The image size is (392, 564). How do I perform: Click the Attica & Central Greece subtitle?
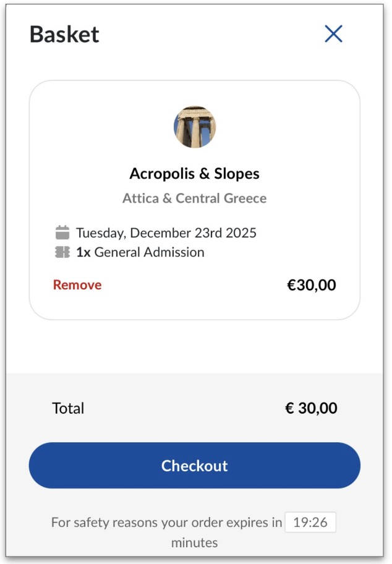[x=194, y=199]
